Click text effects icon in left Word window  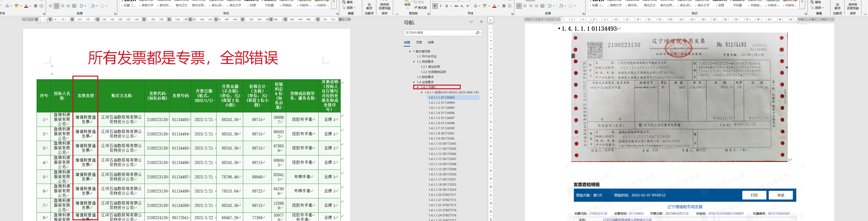tap(7, 6)
